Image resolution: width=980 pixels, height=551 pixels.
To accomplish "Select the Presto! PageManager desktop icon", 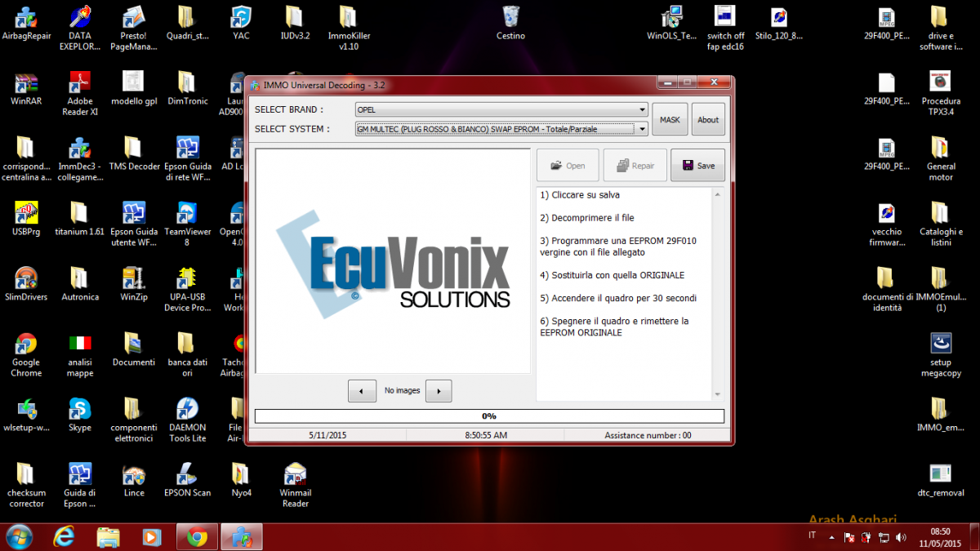I will point(133,29).
